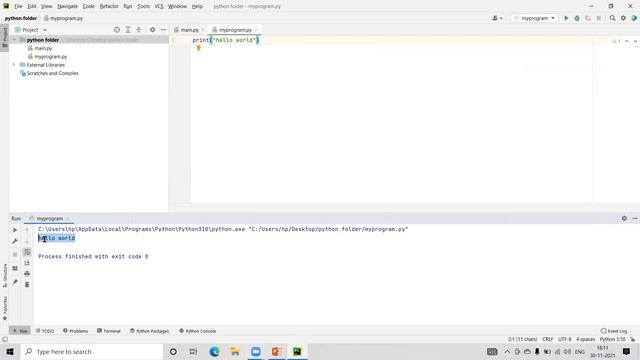The height and width of the screenshot is (360, 640).
Task: Go to previous highlighted error arrow
Action: point(627,41)
